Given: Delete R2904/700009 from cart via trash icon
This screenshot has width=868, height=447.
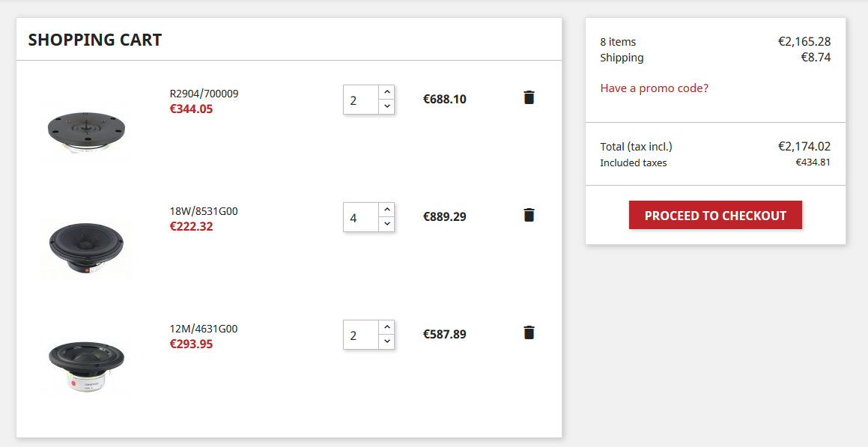Looking at the screenshot, I should [529, 97].
